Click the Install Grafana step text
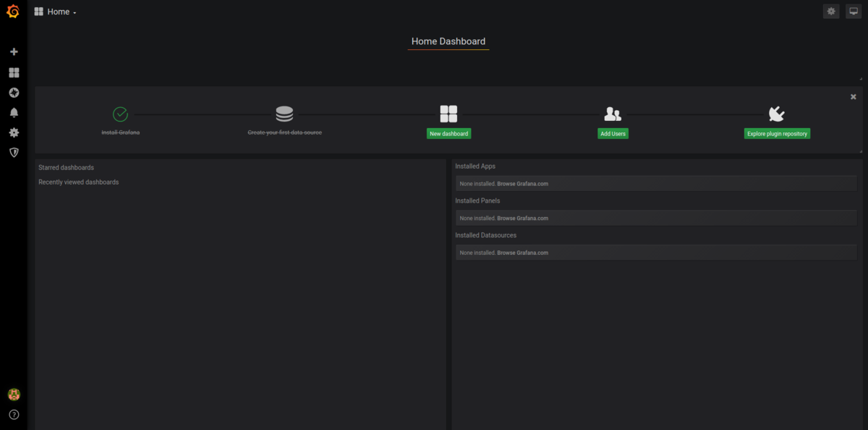 [120, 133]
